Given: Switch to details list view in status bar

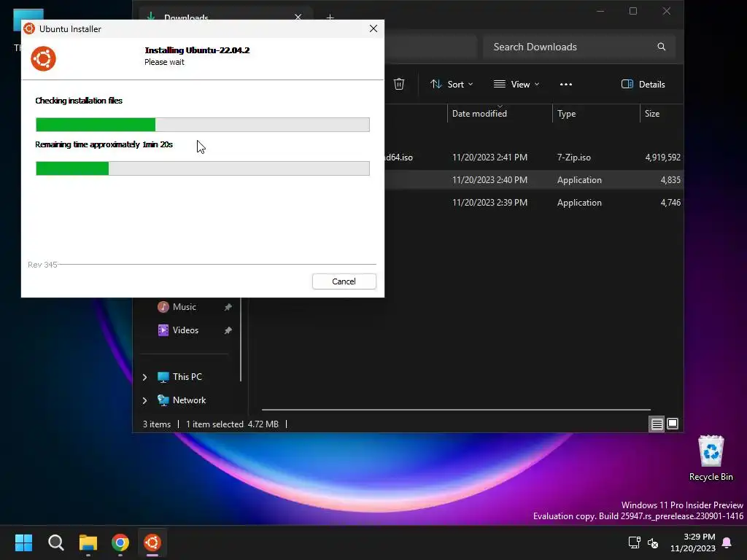Looking at the screenshot, I should point(657,424).
